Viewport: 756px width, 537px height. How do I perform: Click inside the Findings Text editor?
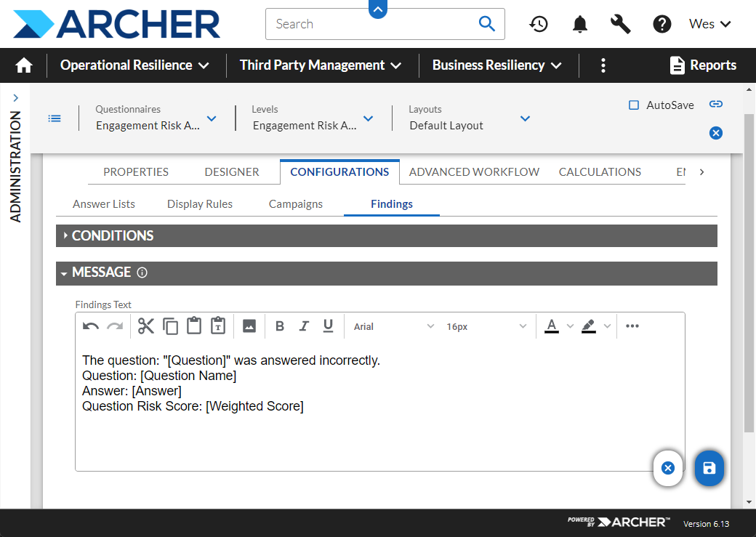tap(379, 405)
